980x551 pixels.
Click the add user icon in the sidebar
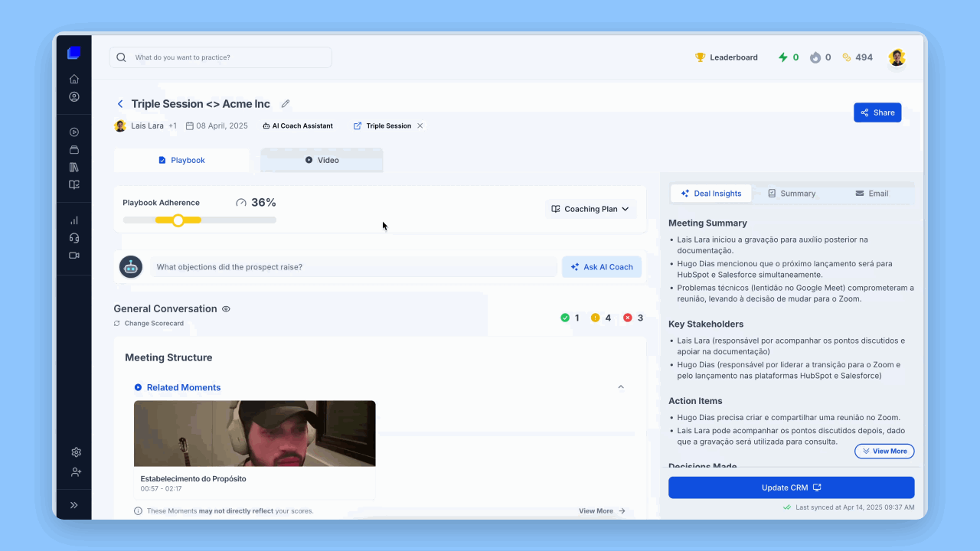pos(76,472)
